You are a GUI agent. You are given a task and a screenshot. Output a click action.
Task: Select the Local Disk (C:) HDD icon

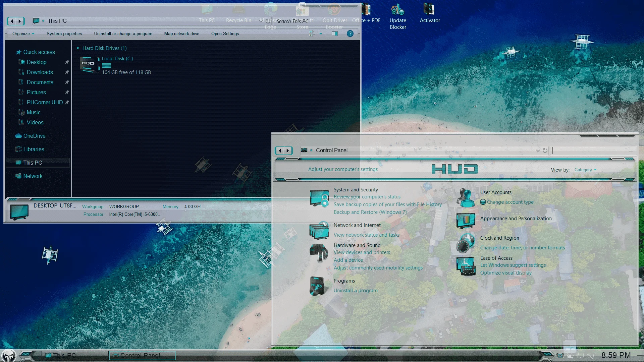(89, 65)
